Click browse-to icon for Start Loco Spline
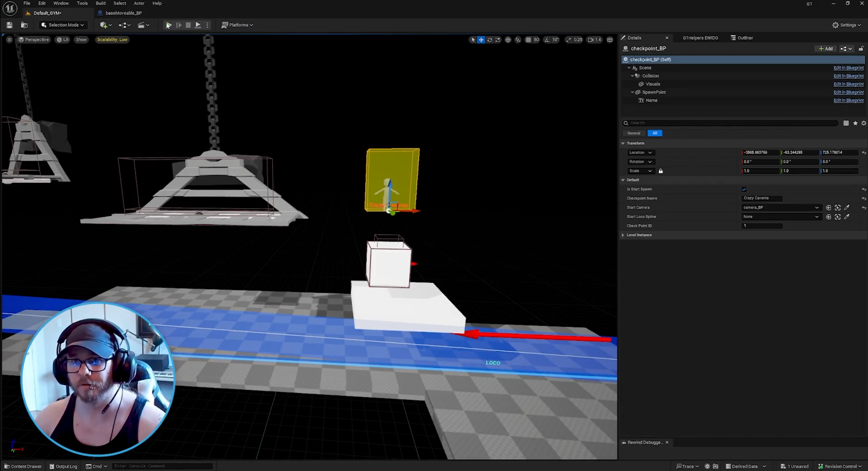 pos(837,217)
